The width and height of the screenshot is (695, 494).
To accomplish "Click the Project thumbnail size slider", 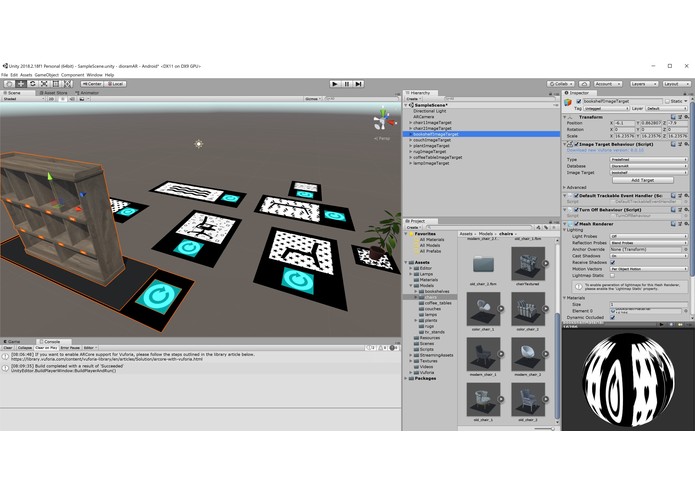I will [x=545, y=428].
